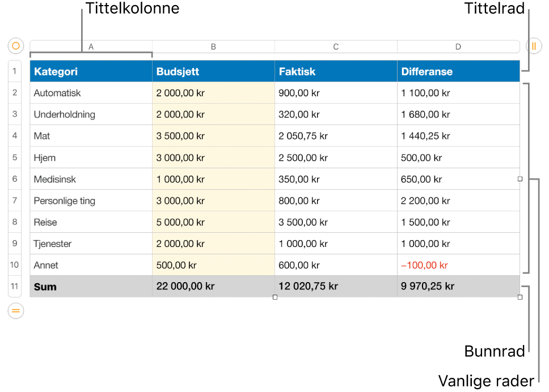Select column B header tab
The height and width of the screenshot is (392, 549).
(214, 46)
